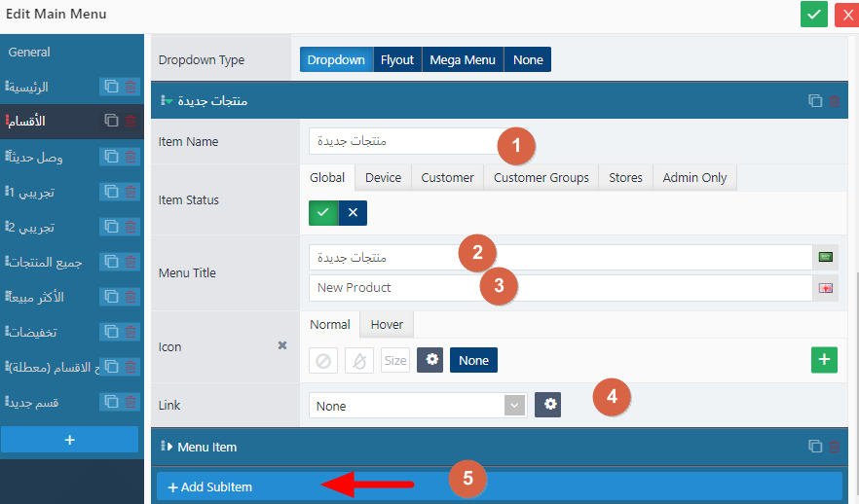Open the Link None dropdown
The width and height of the screenshot is (859, 504).
point(418,406)
